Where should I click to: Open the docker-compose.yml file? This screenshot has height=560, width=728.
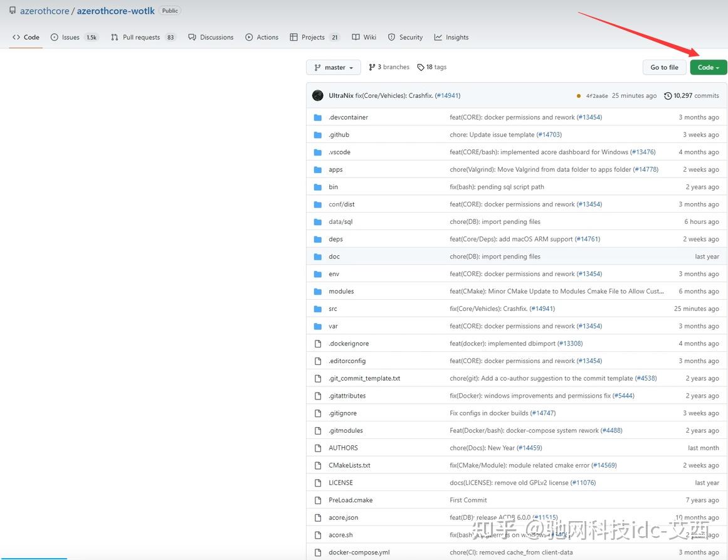[x=359, y=552]
